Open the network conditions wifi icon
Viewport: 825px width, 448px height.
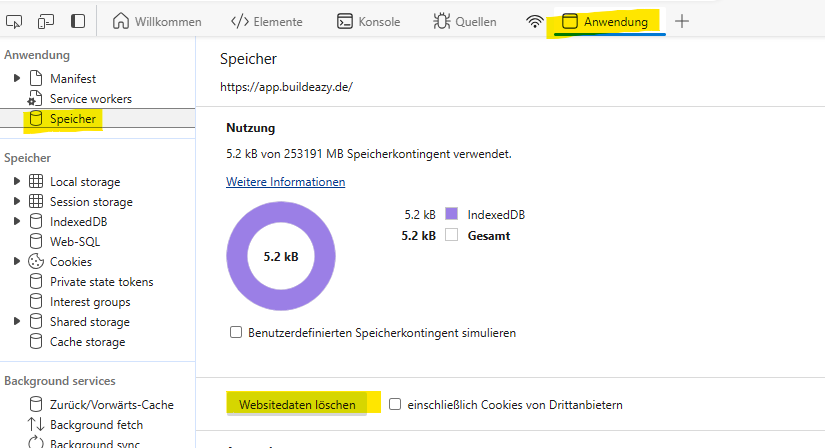tap(535, 21)
